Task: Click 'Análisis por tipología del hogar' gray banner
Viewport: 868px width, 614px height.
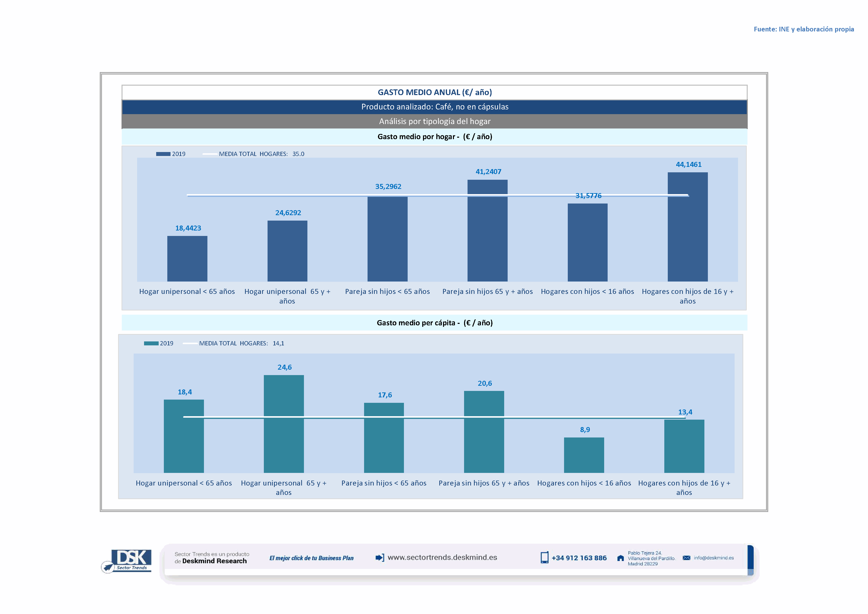Action: (434, 121)
